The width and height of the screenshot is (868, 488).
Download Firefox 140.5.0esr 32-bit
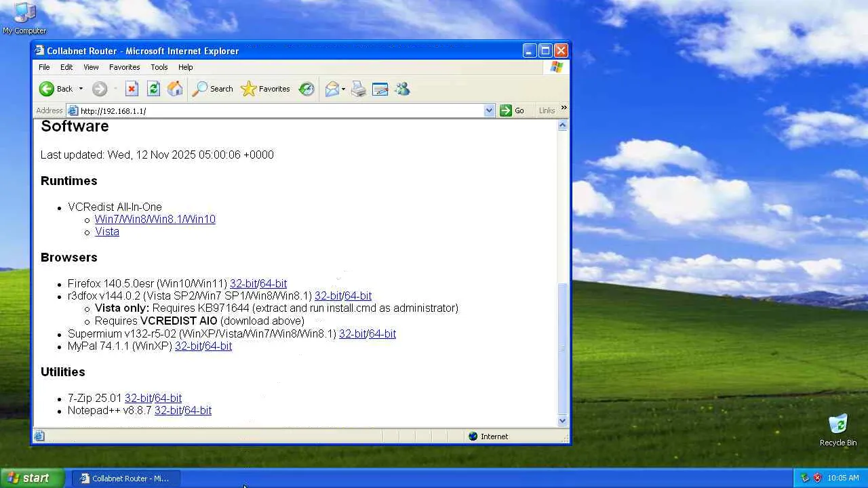(243, 284)
